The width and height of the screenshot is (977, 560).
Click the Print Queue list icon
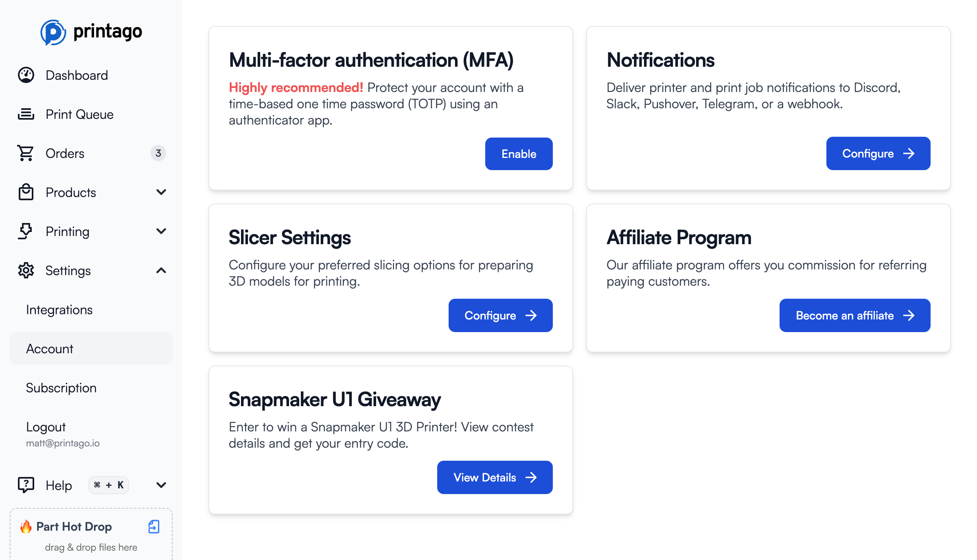tap(26, 114)
